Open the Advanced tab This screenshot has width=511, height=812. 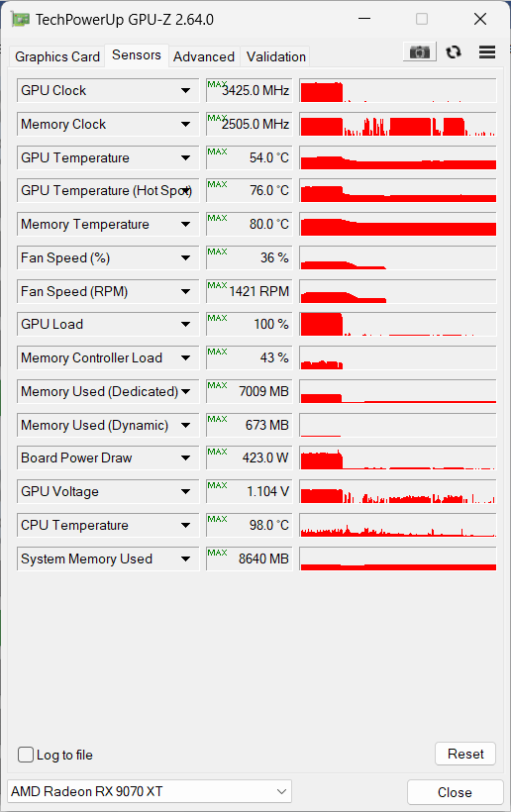[204, 56]
